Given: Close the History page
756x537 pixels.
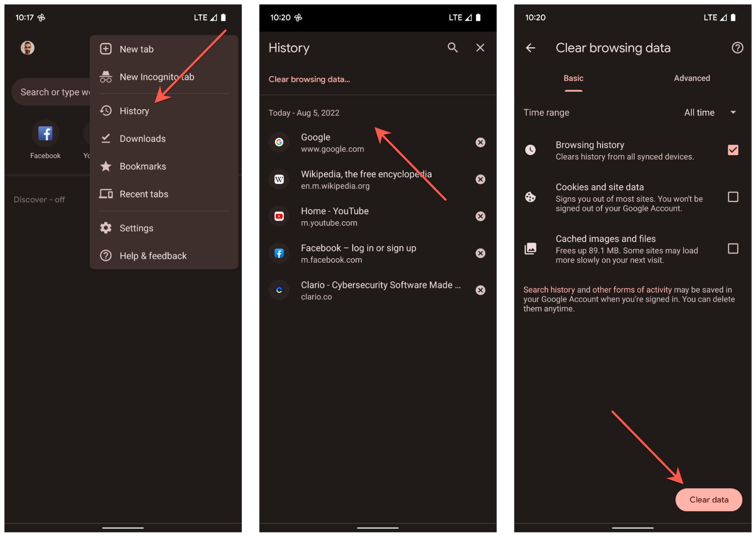Looking at the screenshot, I should (480, 48).
